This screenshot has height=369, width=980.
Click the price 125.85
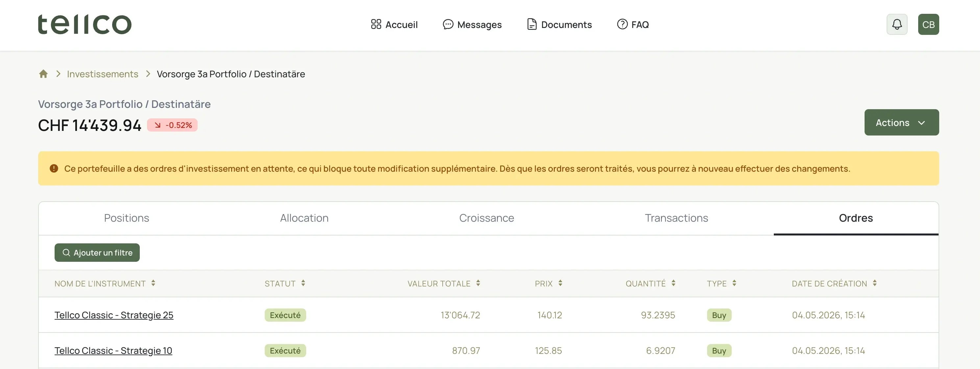[x=548, y=350]
